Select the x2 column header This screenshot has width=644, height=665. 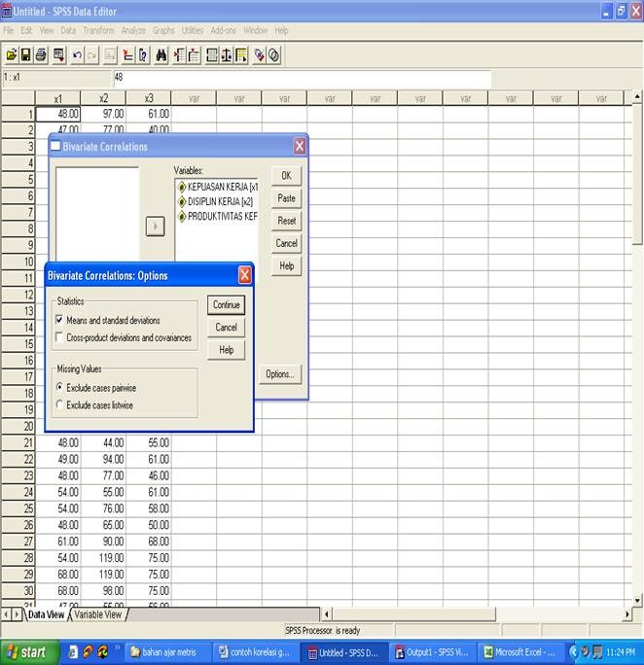click(x=103, y=98)
